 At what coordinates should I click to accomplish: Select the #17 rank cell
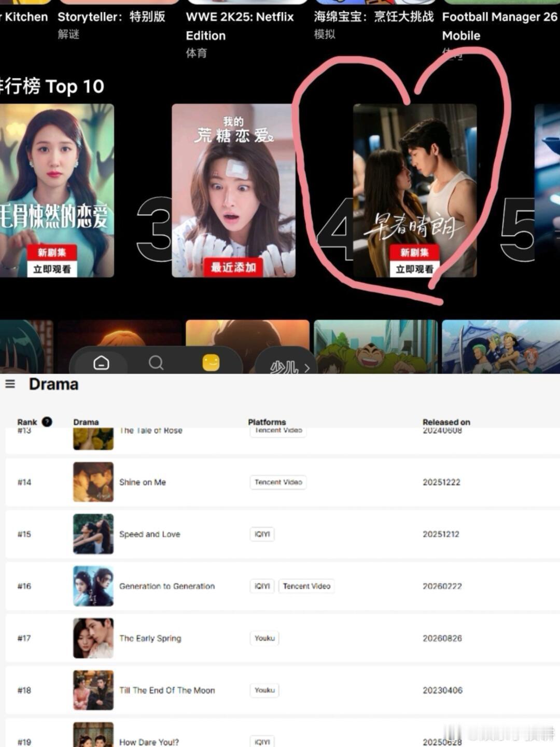24,638
